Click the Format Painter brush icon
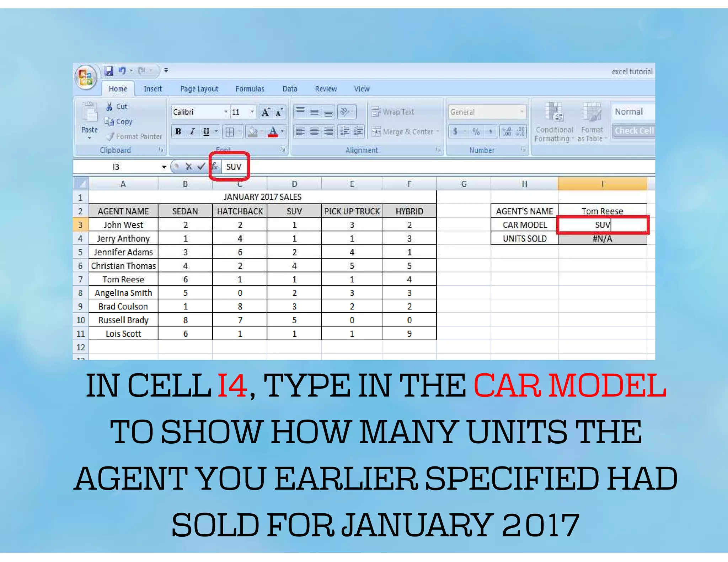 (x=111, y=136)
